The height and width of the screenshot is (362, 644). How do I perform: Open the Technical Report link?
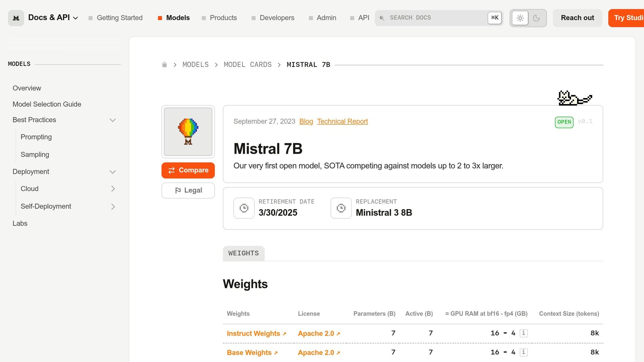tap(342, 121)
